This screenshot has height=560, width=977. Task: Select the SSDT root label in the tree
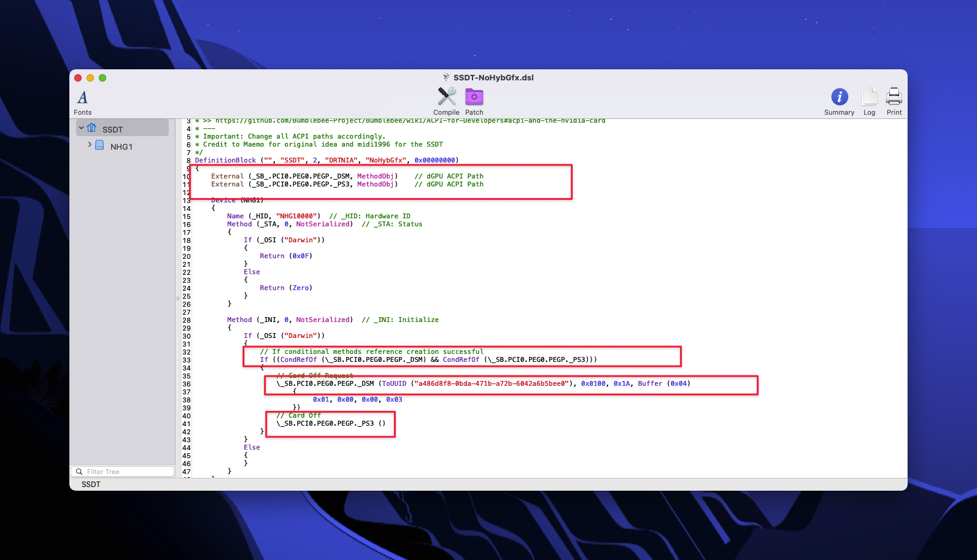click(x=112, y=129)
